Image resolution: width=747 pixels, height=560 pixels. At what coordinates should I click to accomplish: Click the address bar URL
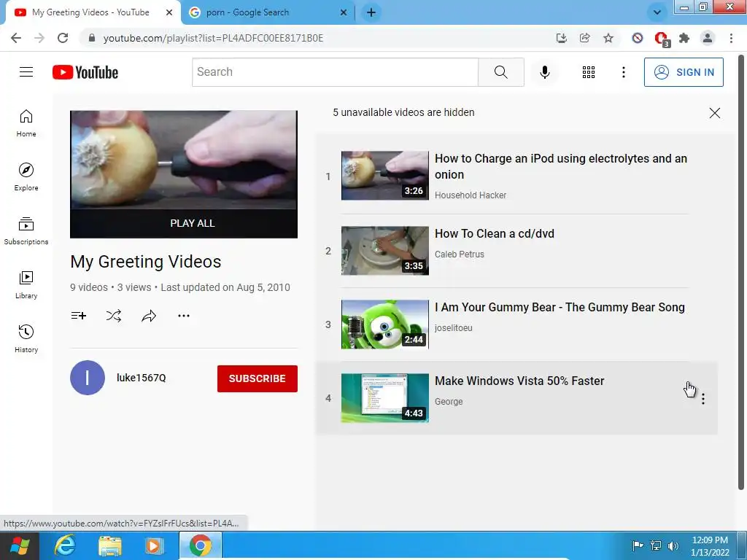214,38
